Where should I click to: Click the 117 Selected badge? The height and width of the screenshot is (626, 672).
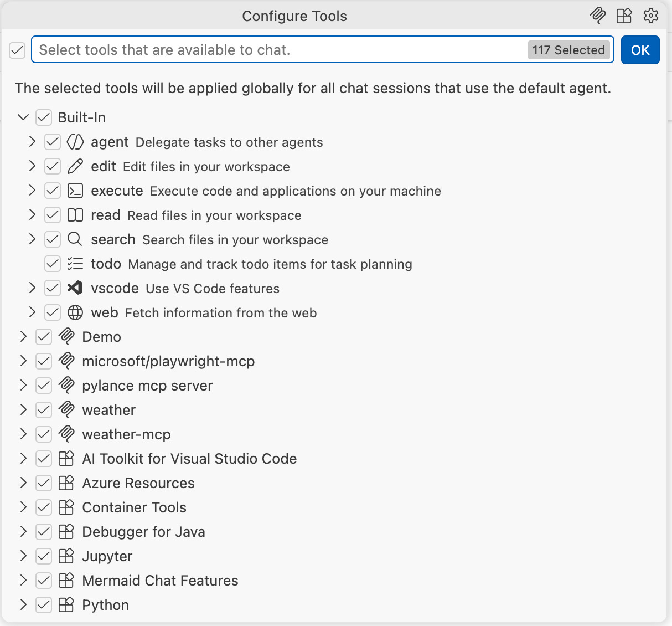pos(568,50)
